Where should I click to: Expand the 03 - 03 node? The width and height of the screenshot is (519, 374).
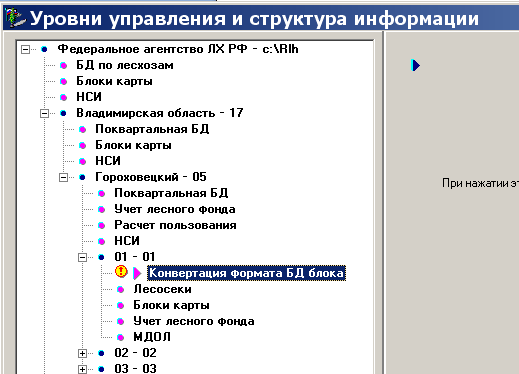coord(82,369)
